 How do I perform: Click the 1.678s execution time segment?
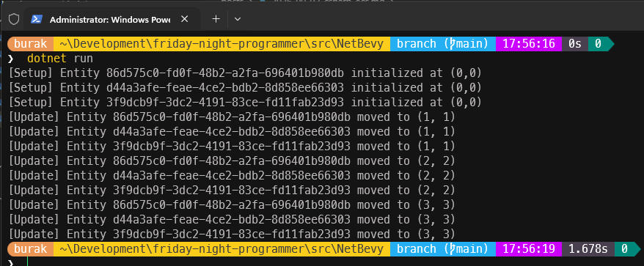588,248
